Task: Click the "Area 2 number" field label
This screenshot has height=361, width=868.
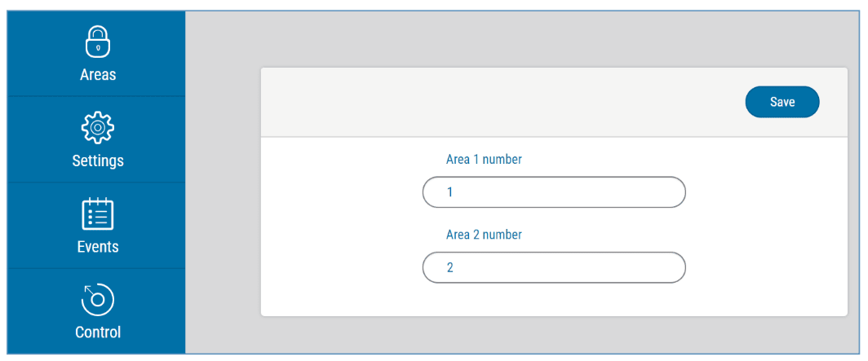Action: [x=484, y=235]
